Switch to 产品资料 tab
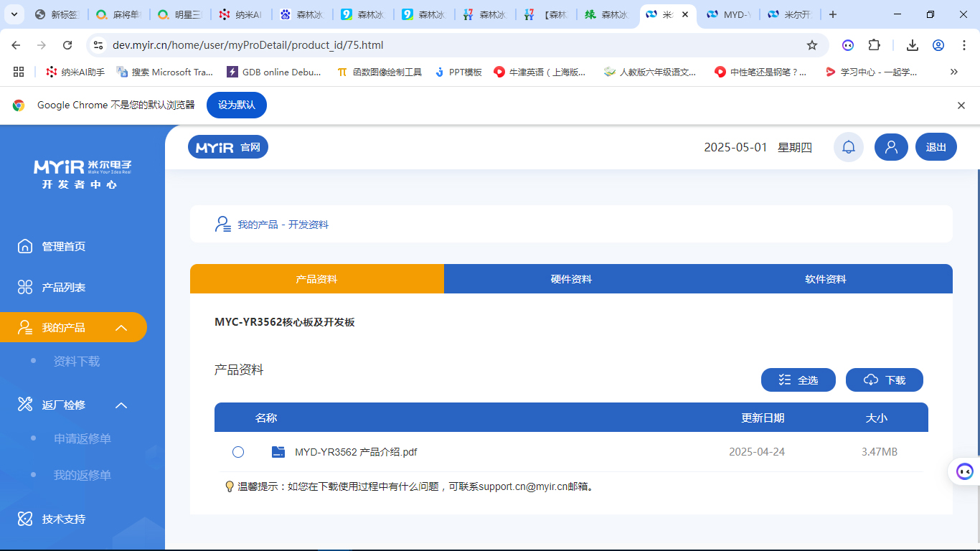The height and width of the screenshot is (551, 980). click(317, 279)
